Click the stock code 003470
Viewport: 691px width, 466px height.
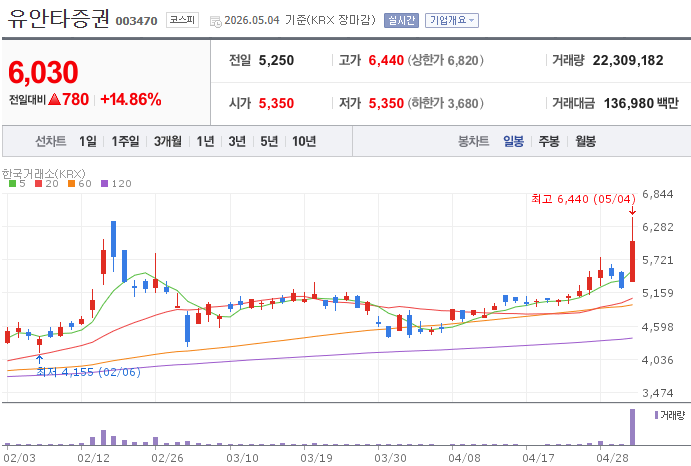pyautogui.click(x=137, y=21)
